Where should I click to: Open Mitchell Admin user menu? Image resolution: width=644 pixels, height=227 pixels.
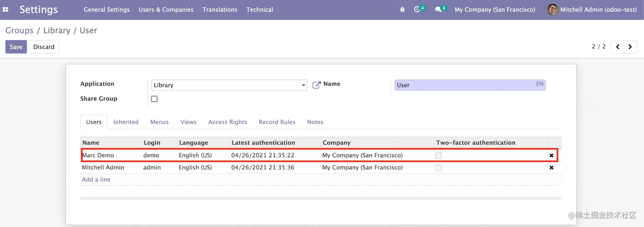(592, 9)
